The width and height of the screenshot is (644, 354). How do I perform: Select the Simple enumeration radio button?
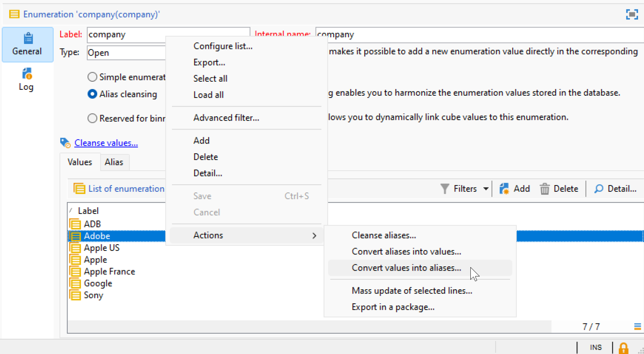92,77
